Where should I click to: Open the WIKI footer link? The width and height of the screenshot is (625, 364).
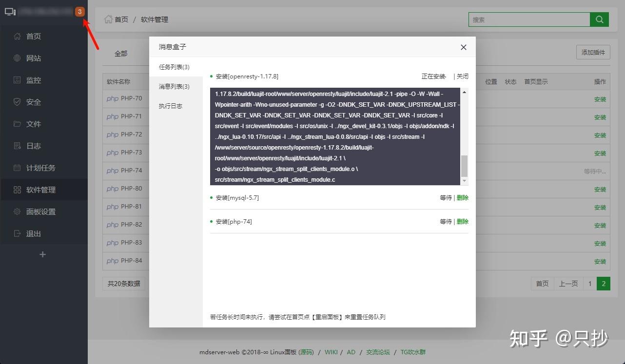click(x=331, y=352)
